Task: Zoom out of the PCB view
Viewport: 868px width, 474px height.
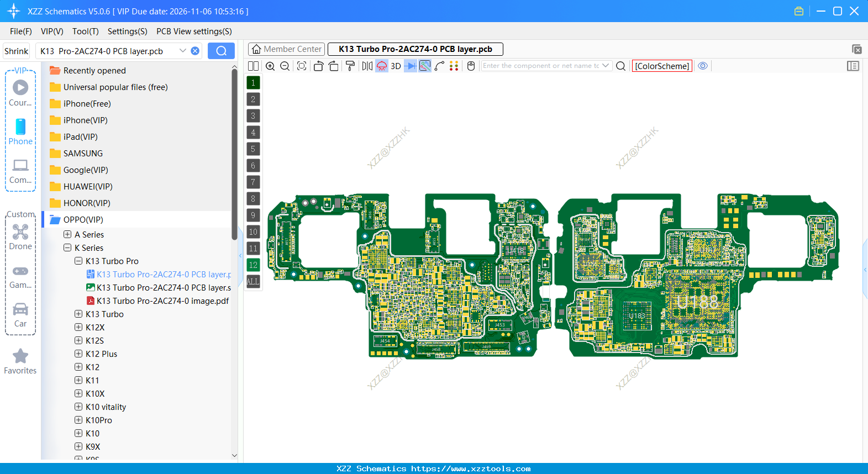Action: point(285,66)
